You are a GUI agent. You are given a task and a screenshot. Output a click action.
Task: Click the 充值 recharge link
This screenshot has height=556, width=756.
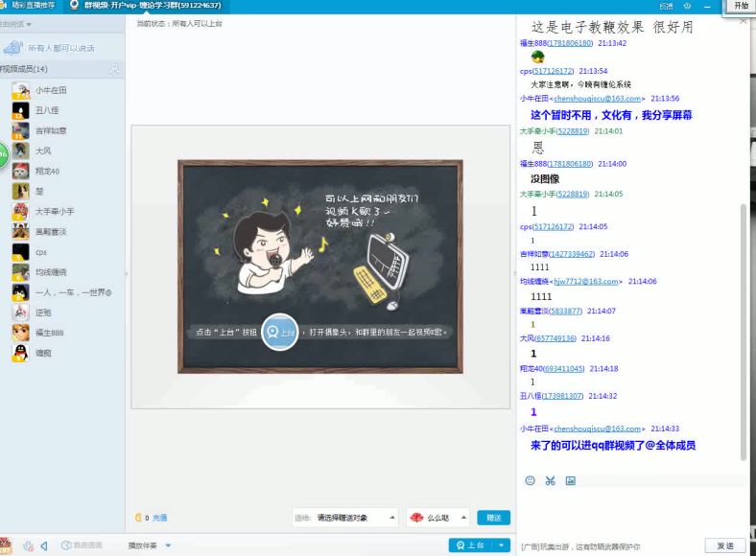[x=159, y=518]
